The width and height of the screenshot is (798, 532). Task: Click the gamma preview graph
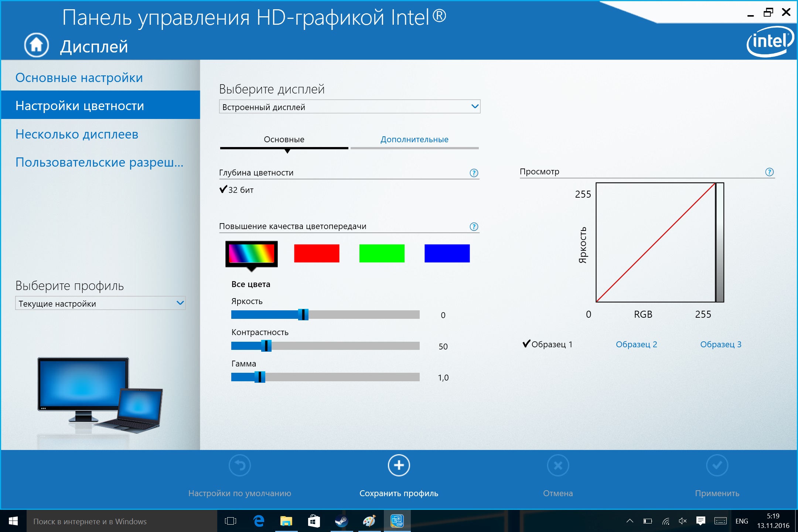click(659, 242)
